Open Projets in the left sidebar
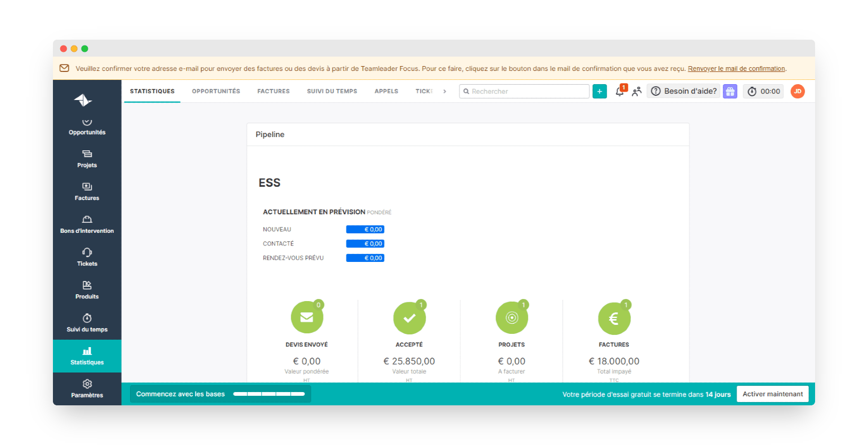 pos(87,159)
